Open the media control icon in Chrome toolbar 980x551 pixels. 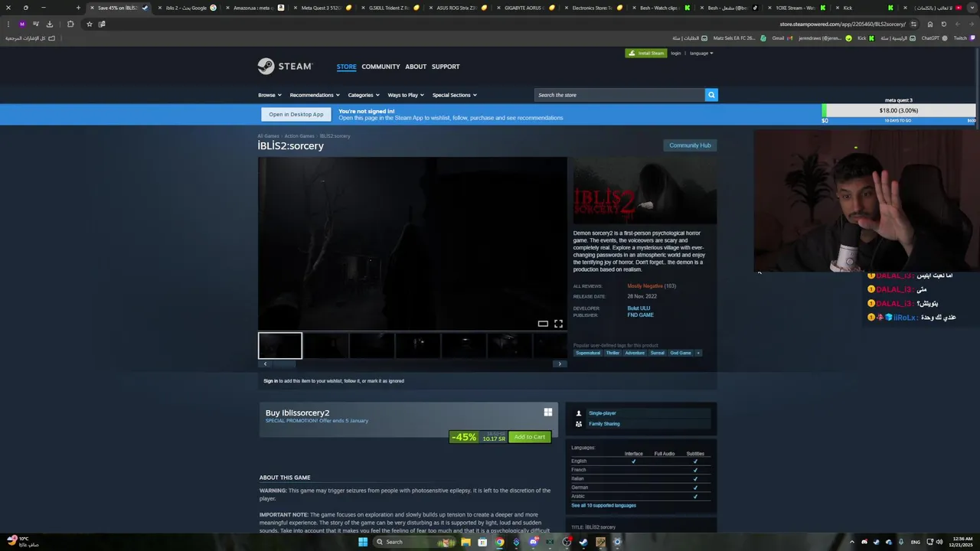tap(35, 24)
